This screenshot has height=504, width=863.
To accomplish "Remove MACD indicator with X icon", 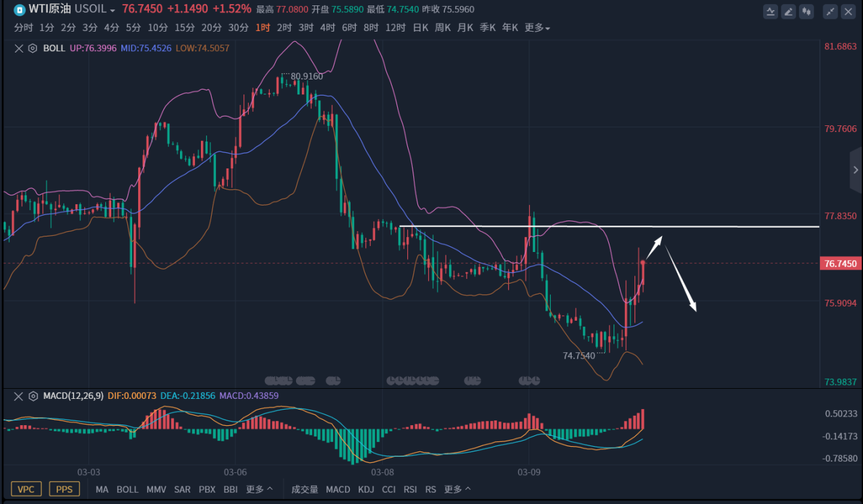I will point(18,396).
